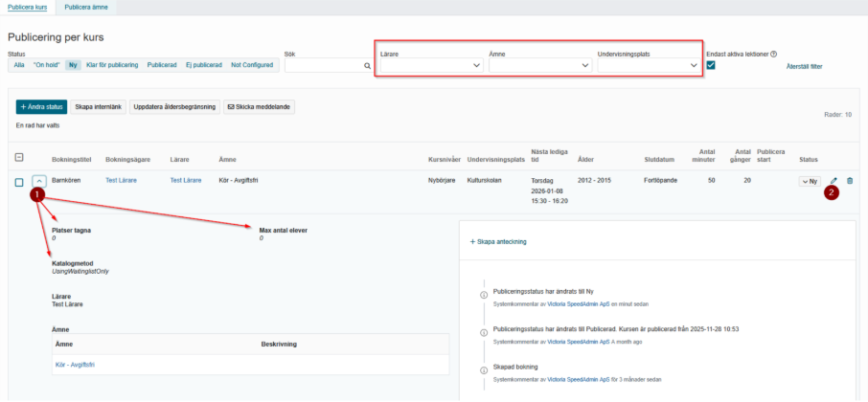This screenshot has width=868, height=402.
Task: Check the Barnkören row checkbox
Action: 19,183
